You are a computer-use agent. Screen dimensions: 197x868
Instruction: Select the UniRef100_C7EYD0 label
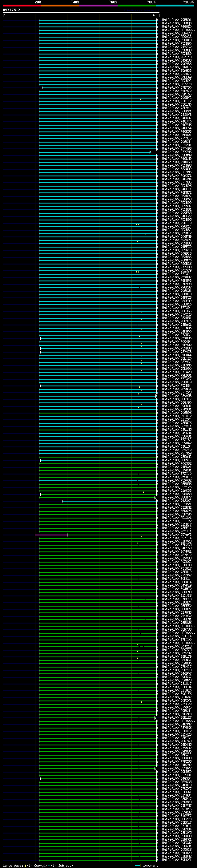176,88
